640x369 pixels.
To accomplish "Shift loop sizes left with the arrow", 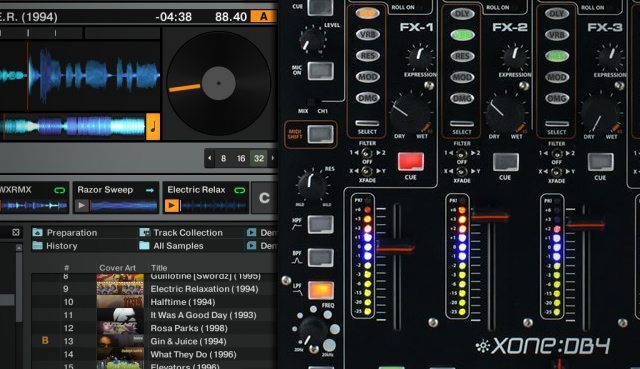I will (210, 158).
